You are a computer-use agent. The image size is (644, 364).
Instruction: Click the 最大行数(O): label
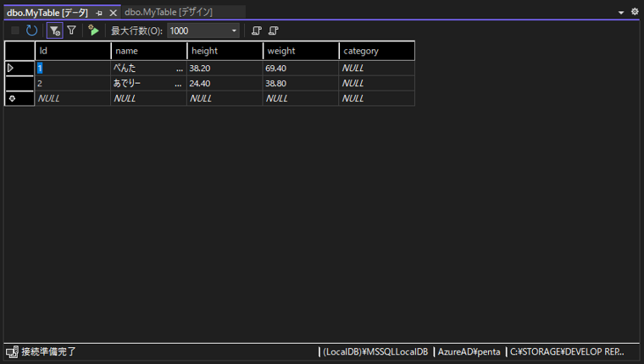tap(136, 30)
